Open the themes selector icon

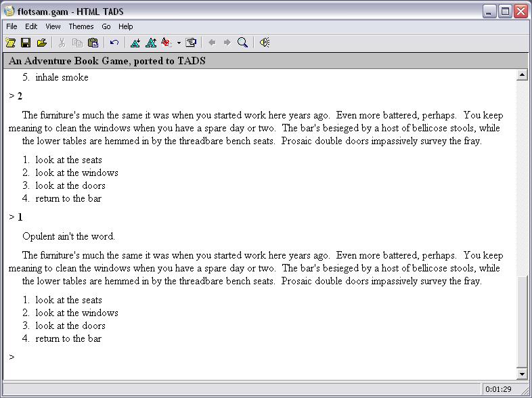click(x=167, y=43)
